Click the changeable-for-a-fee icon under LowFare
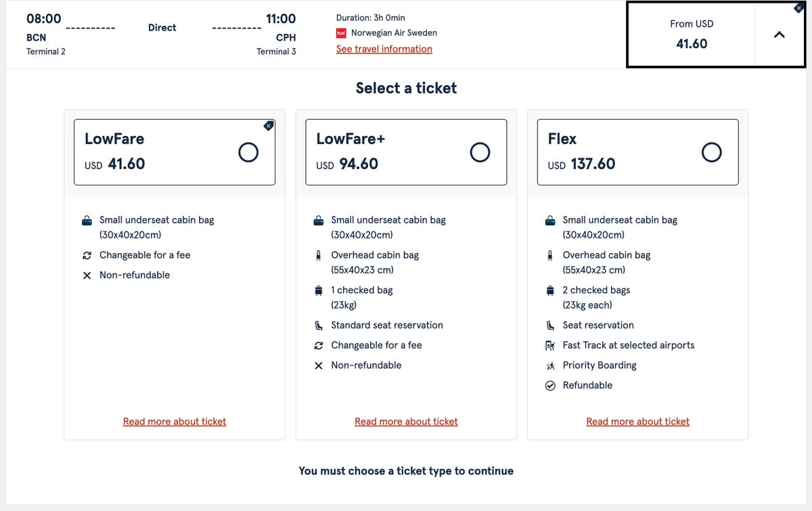The width and height of the screenshot is (812, 511). pyautogui.click(x=86, y=255)
